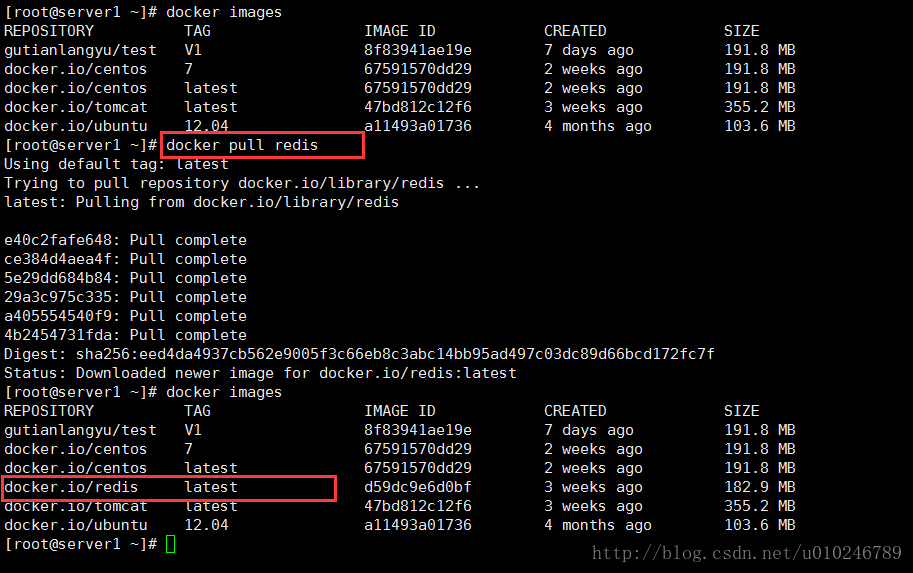Viewport: 913px width, 573px height.
Task: Click "docker images" command typed after the Status line
Action: pyautogui.click(x=224, y=392)
